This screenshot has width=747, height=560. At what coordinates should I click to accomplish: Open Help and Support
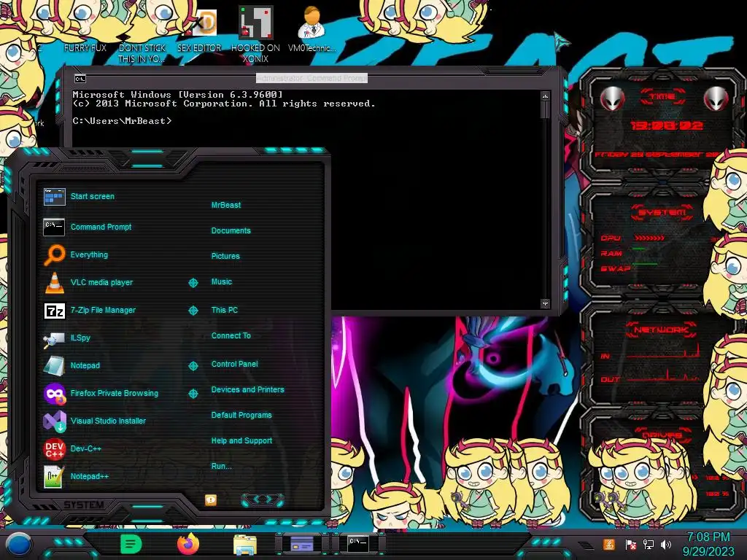click(x=241, y=441)
